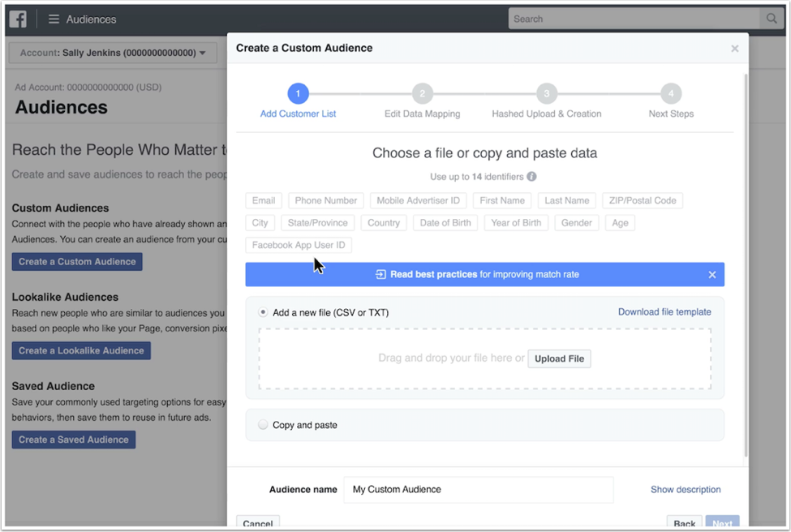Click the Next Steps step label

671,114
